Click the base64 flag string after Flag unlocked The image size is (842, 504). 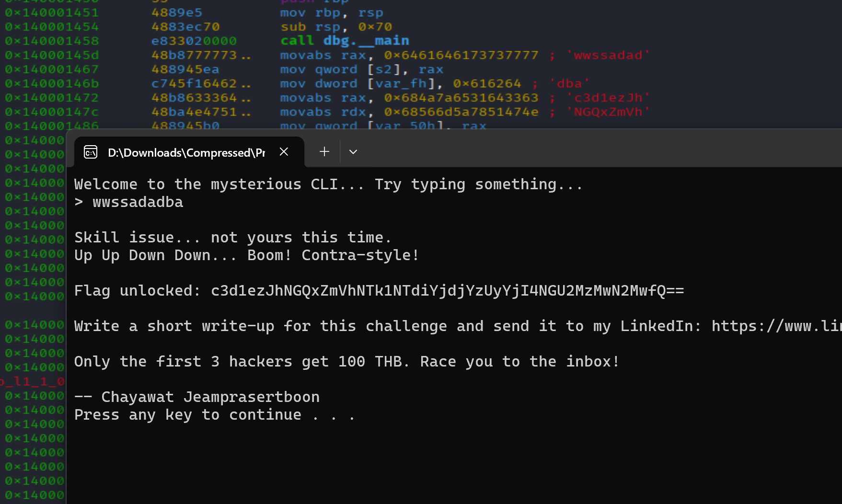click(447, 291)
